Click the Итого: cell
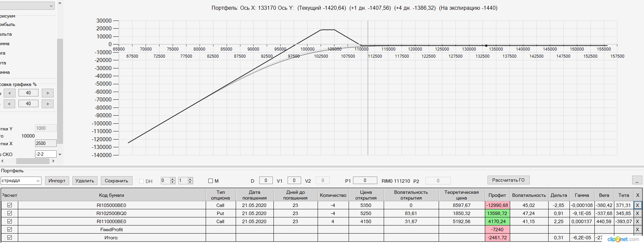 [x=112, y=238]
